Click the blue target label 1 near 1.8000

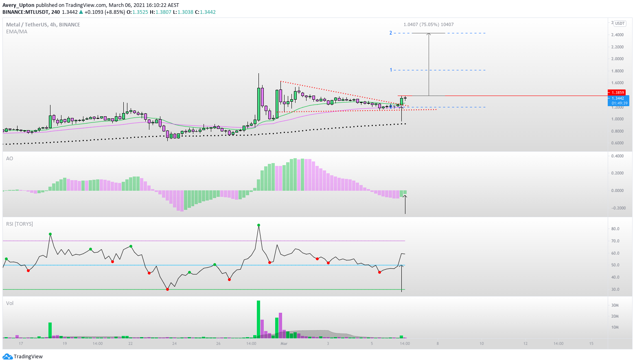tap(391, 70)
